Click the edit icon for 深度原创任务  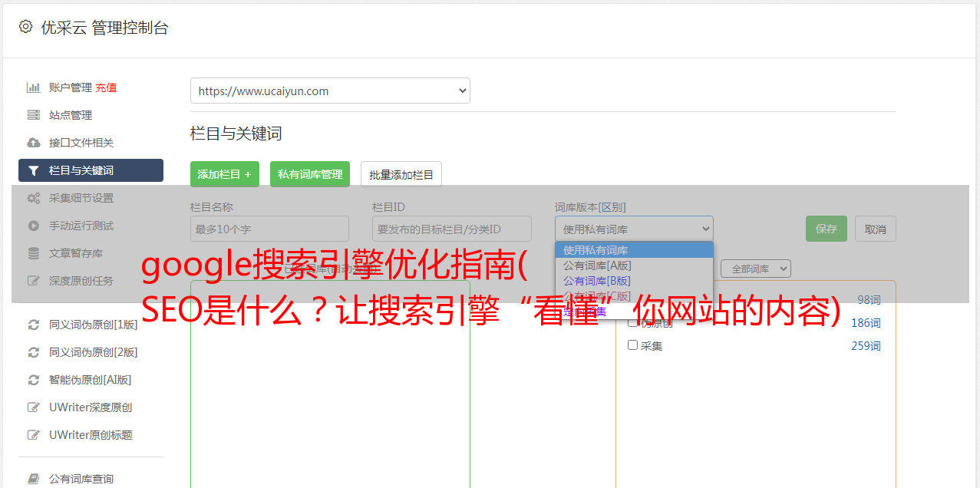(34, 281)
